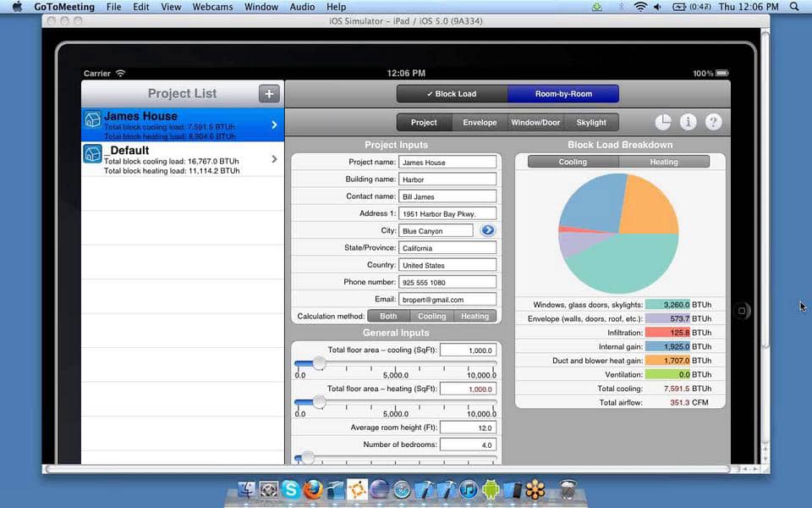
Task: Launch Firefox from the dock
Action: coord(313,489)
